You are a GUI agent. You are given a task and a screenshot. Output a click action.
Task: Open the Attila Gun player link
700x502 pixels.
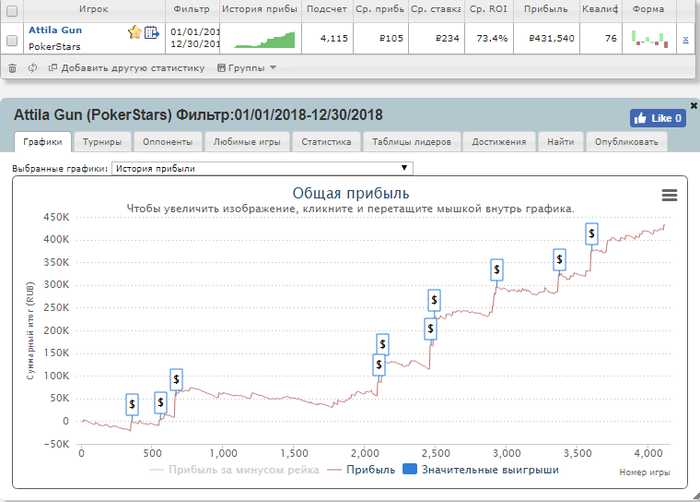[x=55, y=30]
